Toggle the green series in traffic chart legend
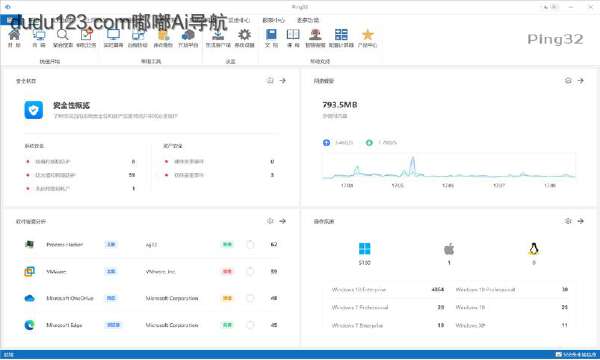 [369, 143]
